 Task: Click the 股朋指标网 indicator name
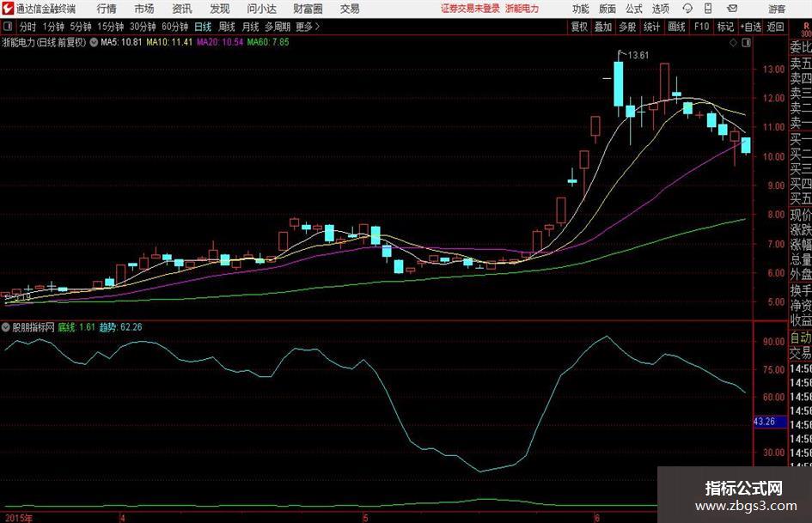click(x=34, y=327)
